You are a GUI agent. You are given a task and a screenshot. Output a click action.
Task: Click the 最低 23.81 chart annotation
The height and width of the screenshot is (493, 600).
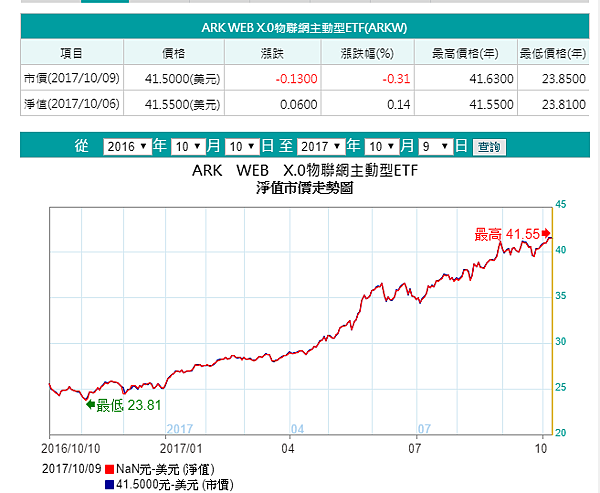coord(129,405)
